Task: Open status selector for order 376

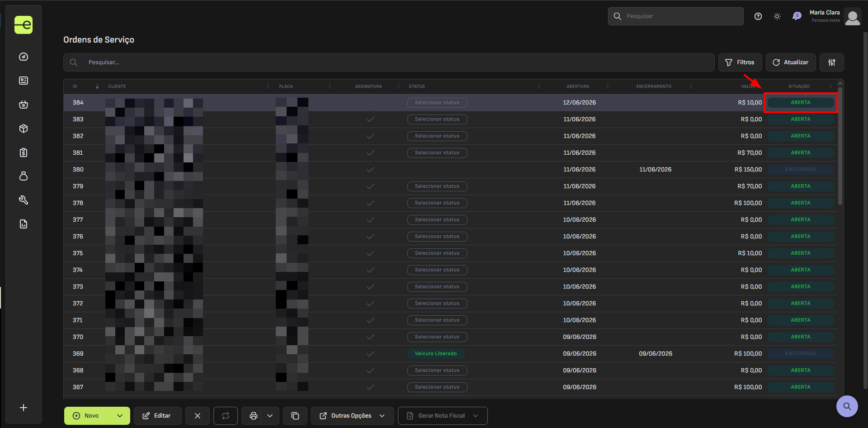Action: (x=437, y=237)
